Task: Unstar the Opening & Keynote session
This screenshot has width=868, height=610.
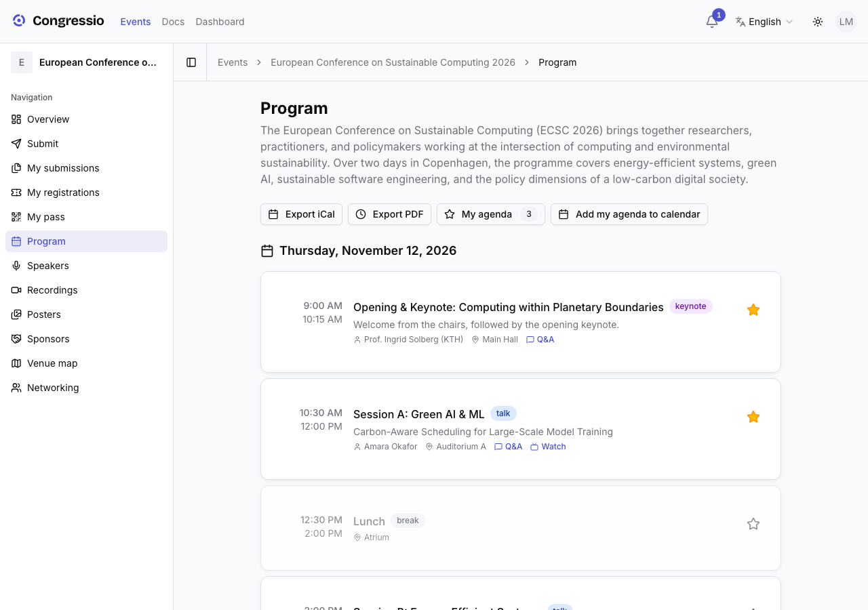Action: 753,310
